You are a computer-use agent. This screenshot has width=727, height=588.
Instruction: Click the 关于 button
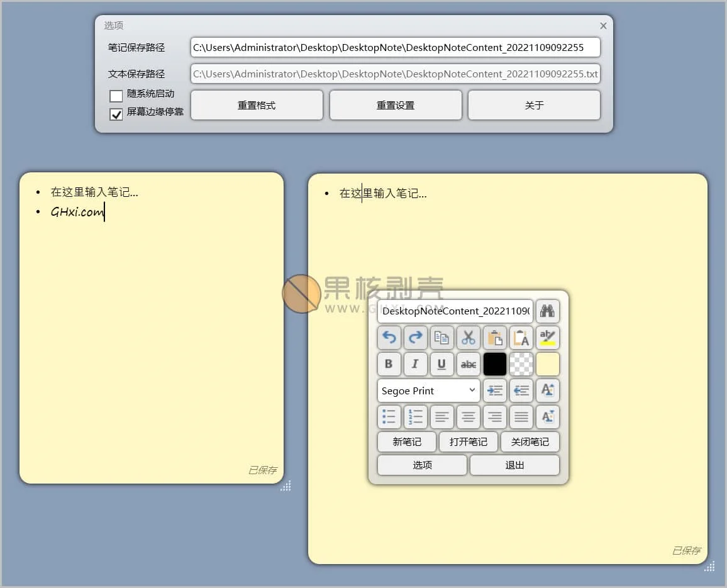tap(534, 105)
